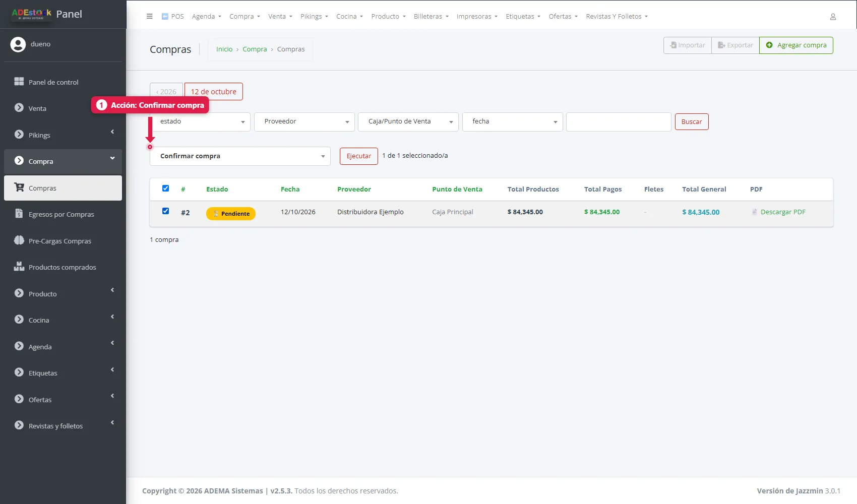
Task: Click the dueno user avatar icon
Action: pyautogui.click(x=18, y=44)
